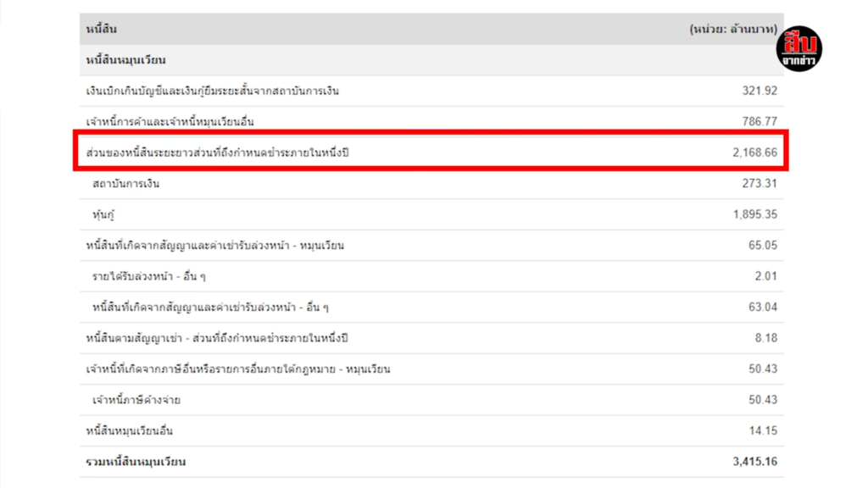
Task: Select หนี้สินตามสัญญาเช่า row label
Action: pyautogui.click(x=217, y=338)
